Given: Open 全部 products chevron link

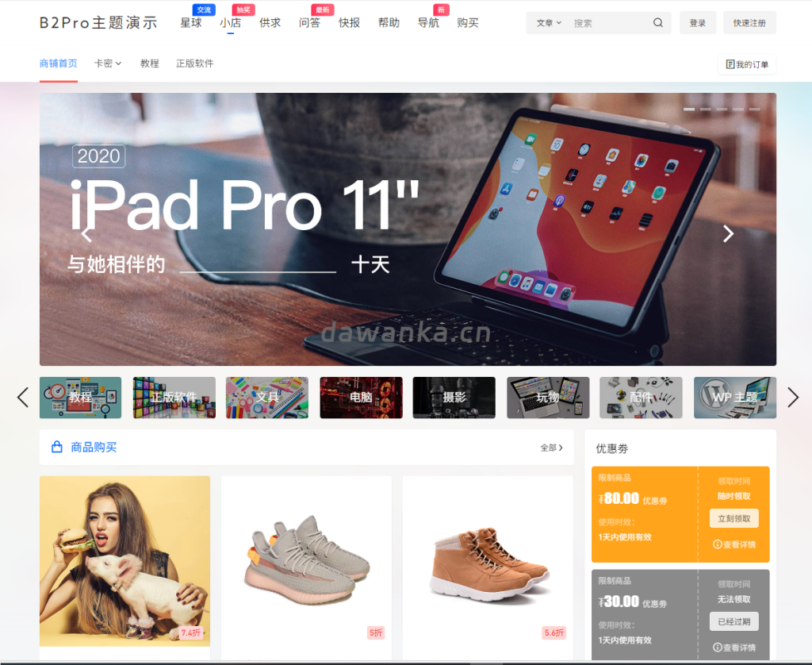Looking at the screenshot, I should [x=552, y=448].
